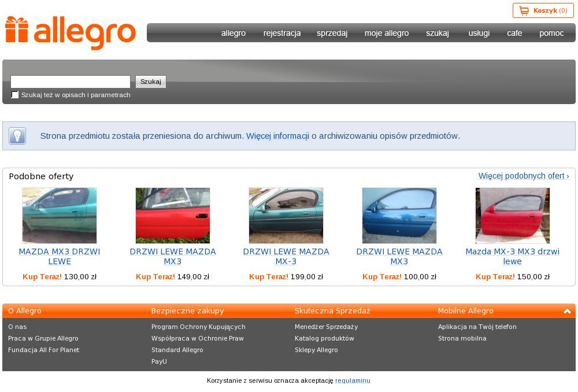Image resolution: width=578 pixels, height=392 pixels.
Task: Open DRZWI LEWE MAZDA MX3 link priced 100,00 zł
Action: point(399,256)
